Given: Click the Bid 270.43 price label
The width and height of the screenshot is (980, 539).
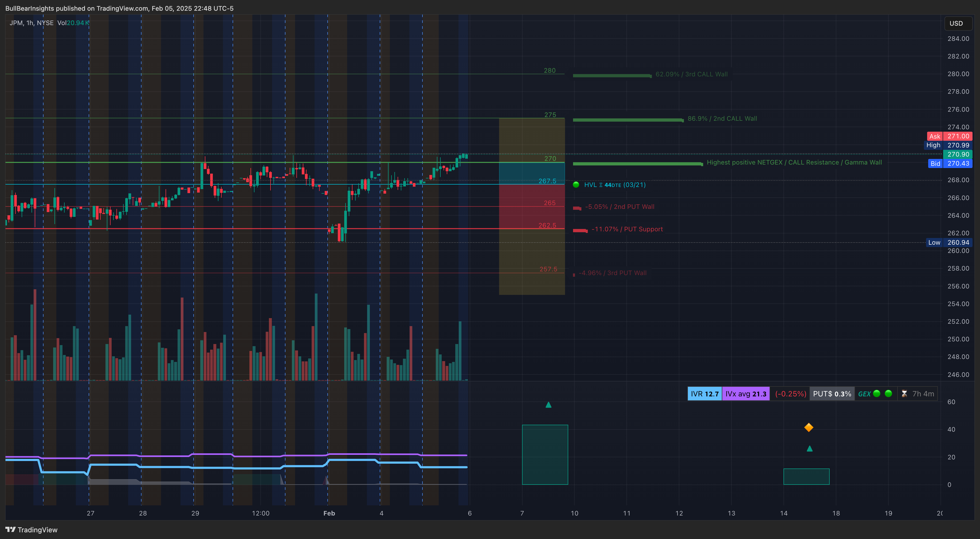Looking at the screenshot, I should tap(950, 163).
